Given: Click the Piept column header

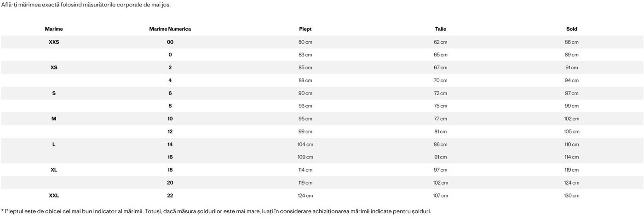Looking at the screenshot, I should (305, 29).
